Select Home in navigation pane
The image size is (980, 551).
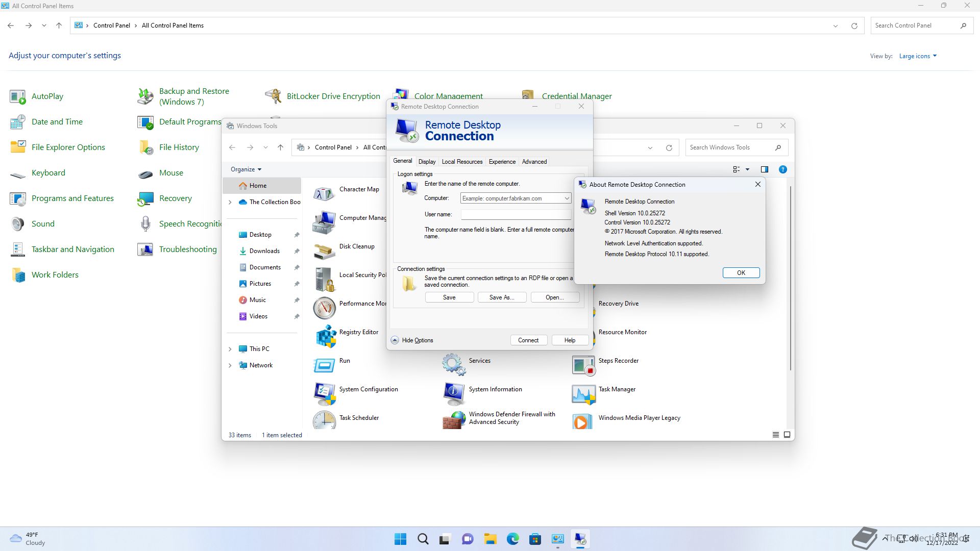click(262, 186)
